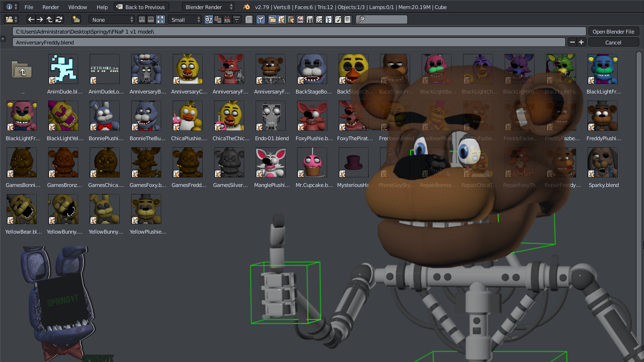
Task: Click the BonniePlushi... file name
Action: click(106, 138)
